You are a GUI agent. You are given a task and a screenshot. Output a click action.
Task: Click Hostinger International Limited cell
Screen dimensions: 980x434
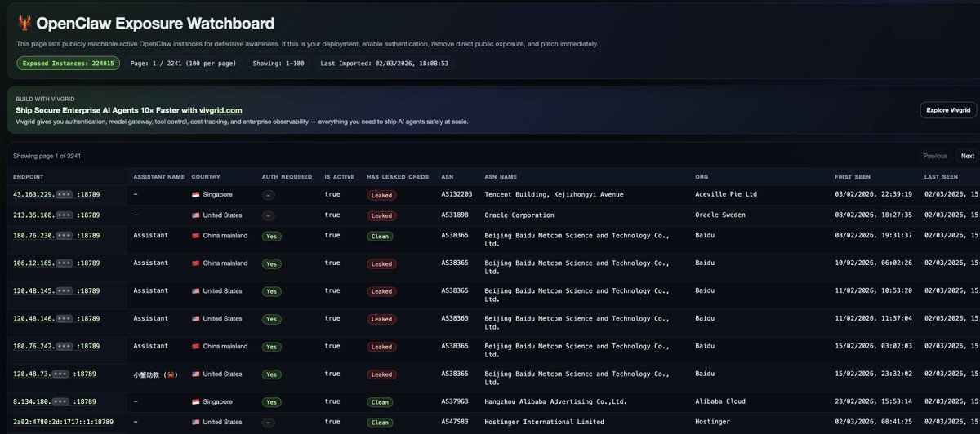[x=545, y=423]
